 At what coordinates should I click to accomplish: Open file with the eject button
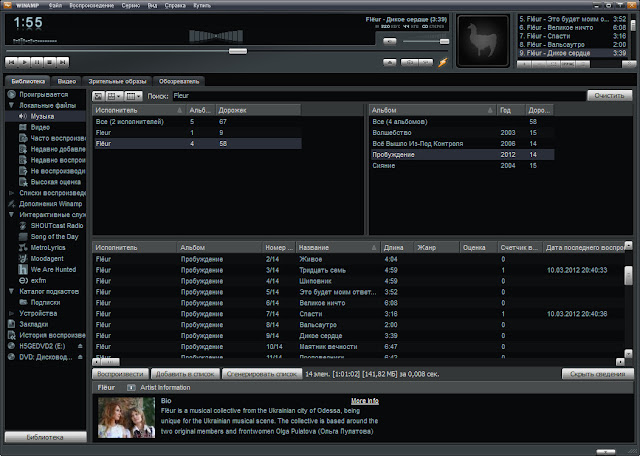click(390, 62)
